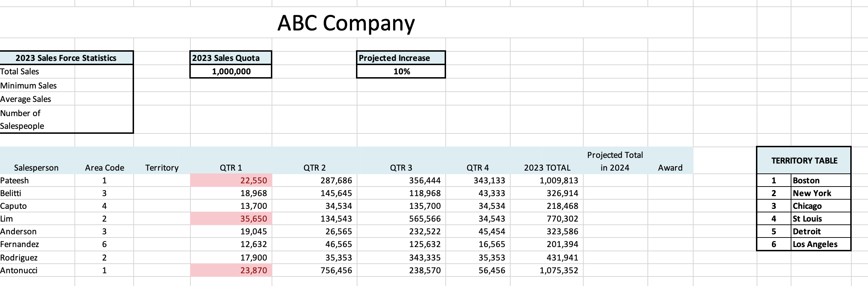Select highlighted QTR 1 value 23,870
Screen dimensions: 868x286
[231, 270]
